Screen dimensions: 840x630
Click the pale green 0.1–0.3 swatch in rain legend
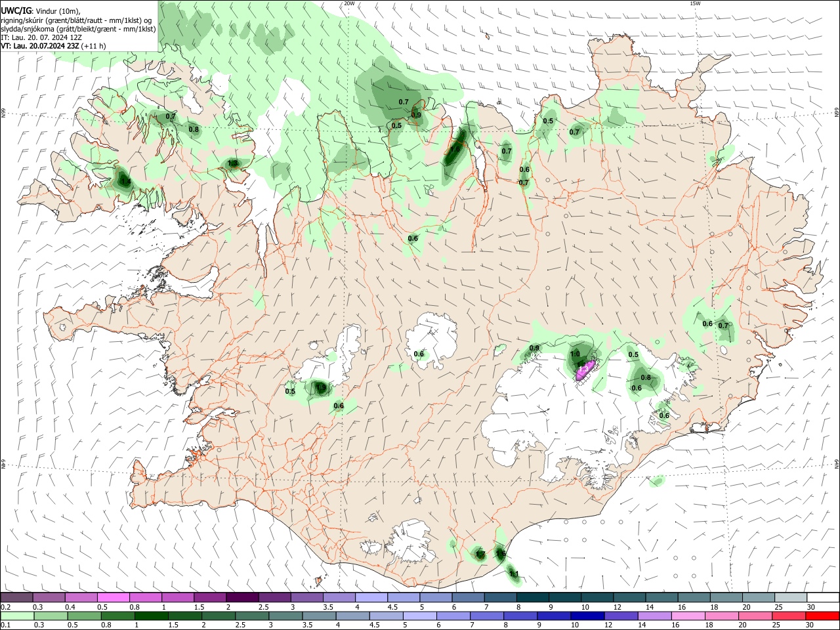coord(16,616)
